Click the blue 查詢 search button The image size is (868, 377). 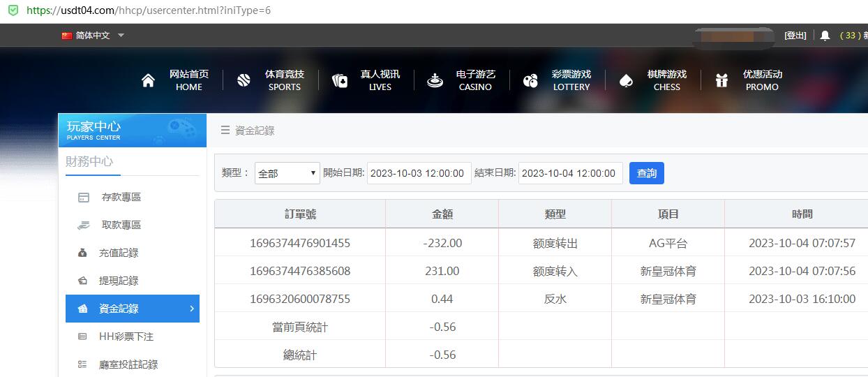pos(647,173)
